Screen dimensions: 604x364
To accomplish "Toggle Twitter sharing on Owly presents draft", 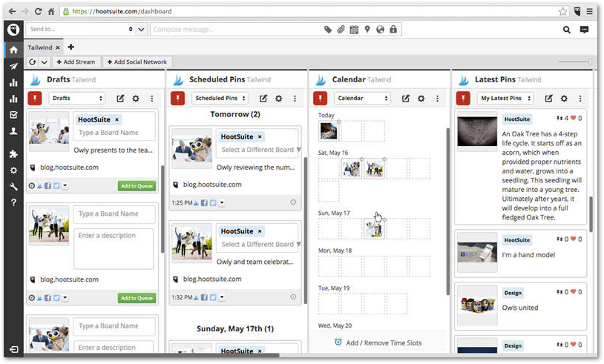I will click(x=56, y=186).
